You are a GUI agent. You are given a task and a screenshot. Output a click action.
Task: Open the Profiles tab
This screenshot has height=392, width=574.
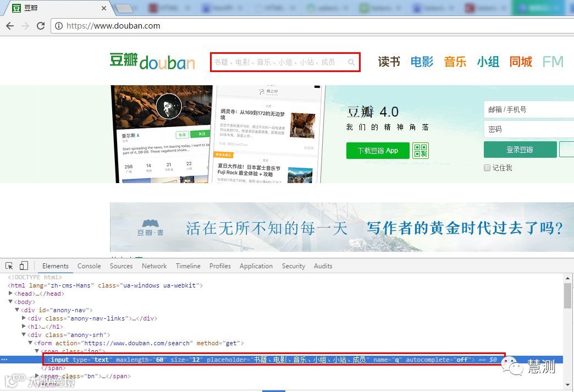[220, 266]
